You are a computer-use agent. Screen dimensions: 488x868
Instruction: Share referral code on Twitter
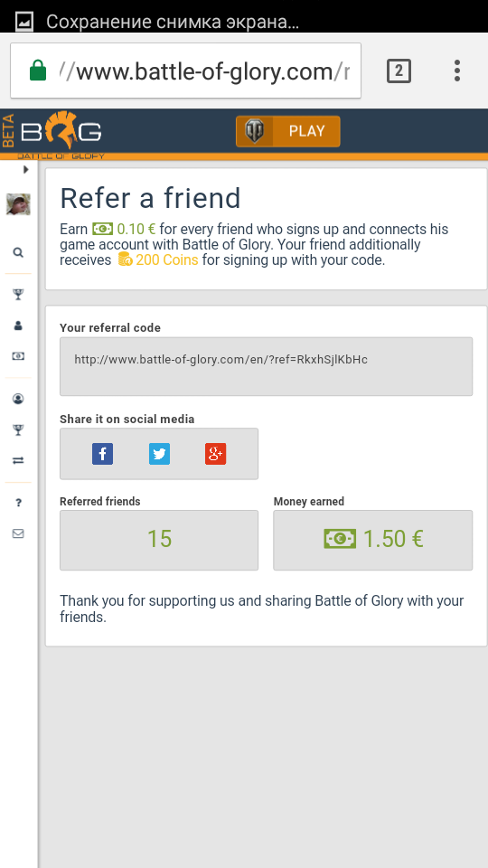[159, 454]
